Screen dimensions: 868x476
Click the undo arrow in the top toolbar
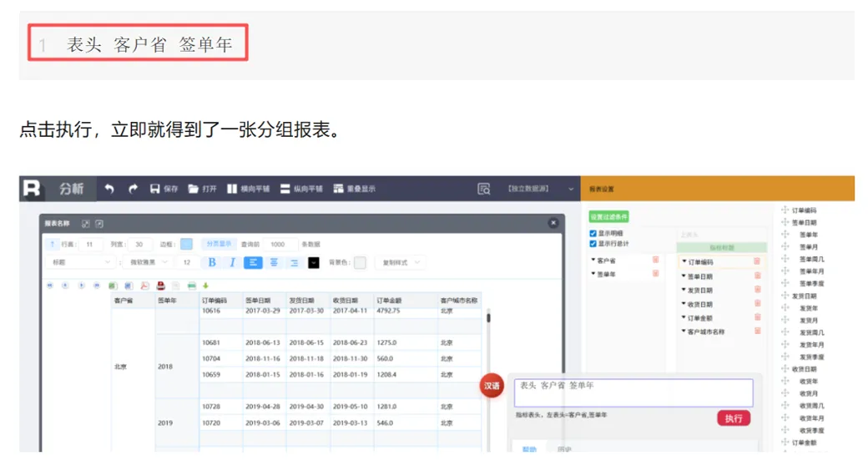(x=109, y=189)
